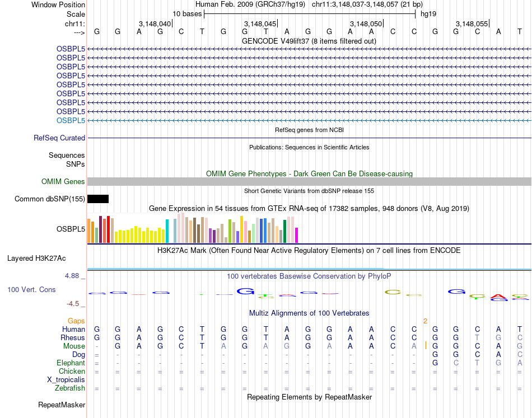Click the red A PhyloP logo letter

498,297
